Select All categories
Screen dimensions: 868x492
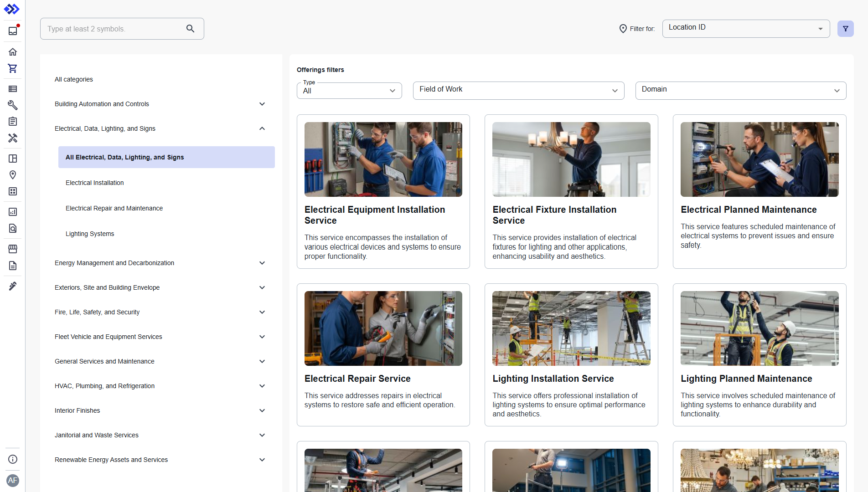74,79
